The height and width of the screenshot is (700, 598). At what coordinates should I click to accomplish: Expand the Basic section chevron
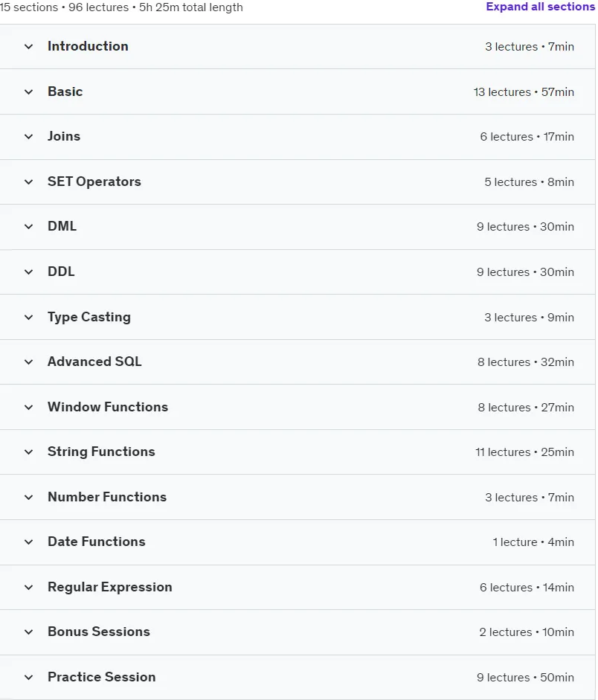(x=28, y=92)
